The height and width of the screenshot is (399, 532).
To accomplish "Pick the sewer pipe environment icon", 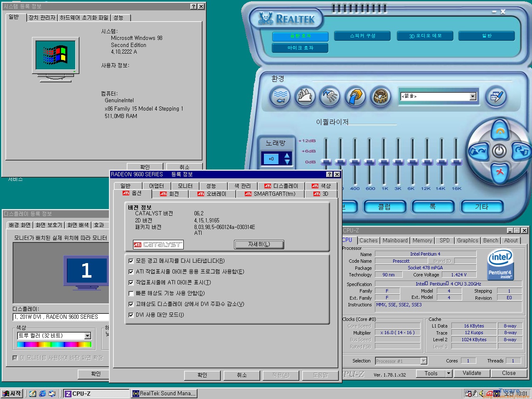I will coord(355,96).
